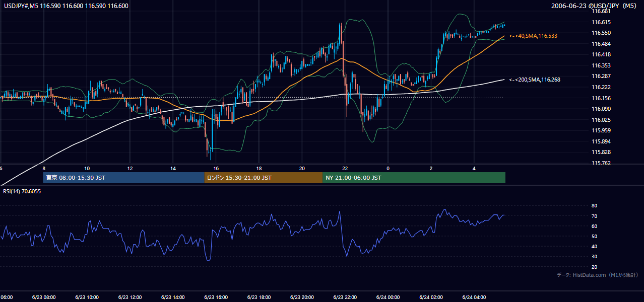Screen dimensions: 644x302
Task: Click the RSI axis level 40
Action: click(594, 247)
